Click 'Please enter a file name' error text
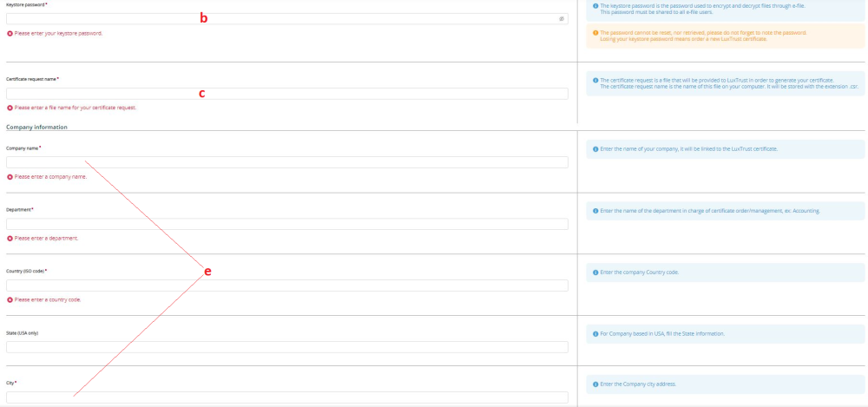Image resolution: width=868 pixels, height=407 pixels. coord(76,108)
